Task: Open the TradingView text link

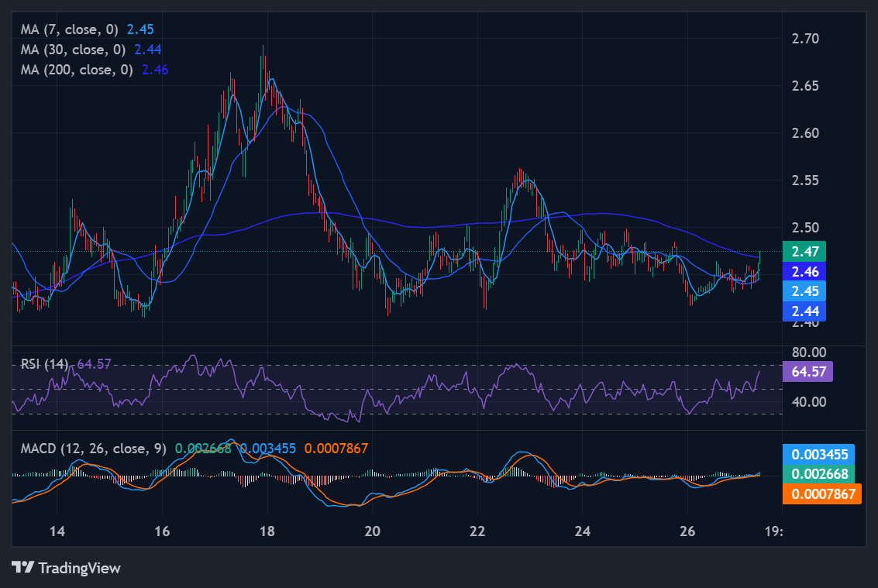Action: tap(79, 568)
